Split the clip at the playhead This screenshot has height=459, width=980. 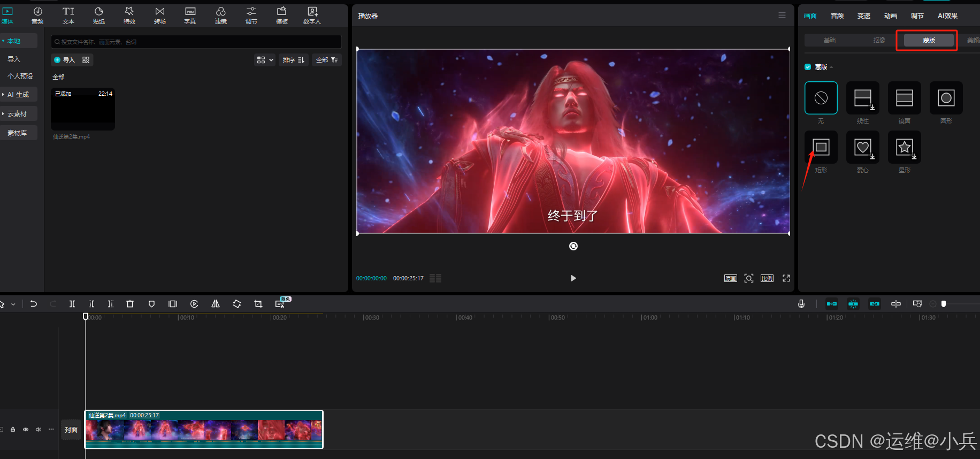[x=72, y=304]
